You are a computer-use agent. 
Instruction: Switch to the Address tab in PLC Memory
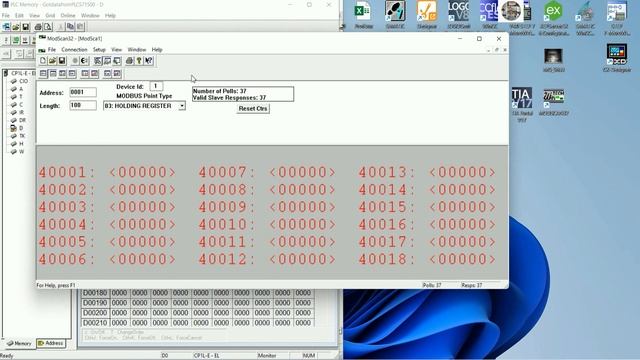[51, 343]
